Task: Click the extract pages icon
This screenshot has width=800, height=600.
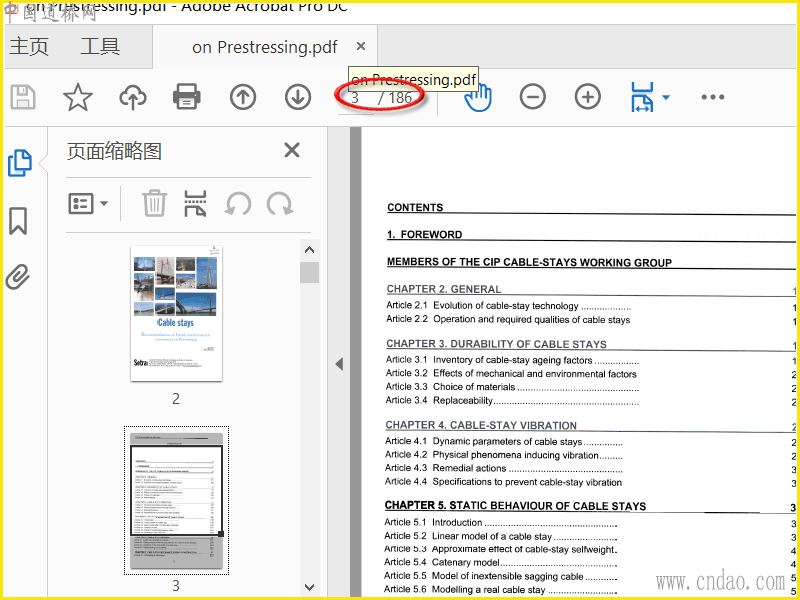Action: tap(195, 203)
